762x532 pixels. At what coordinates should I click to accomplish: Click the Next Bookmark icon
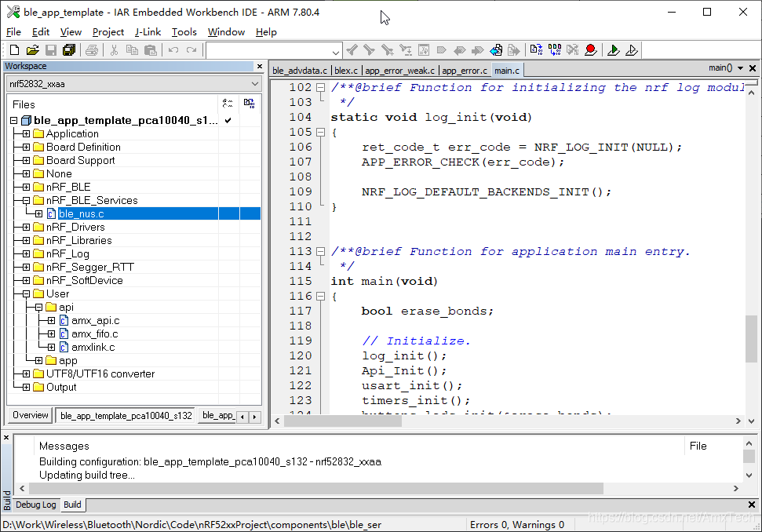point(478,50)
